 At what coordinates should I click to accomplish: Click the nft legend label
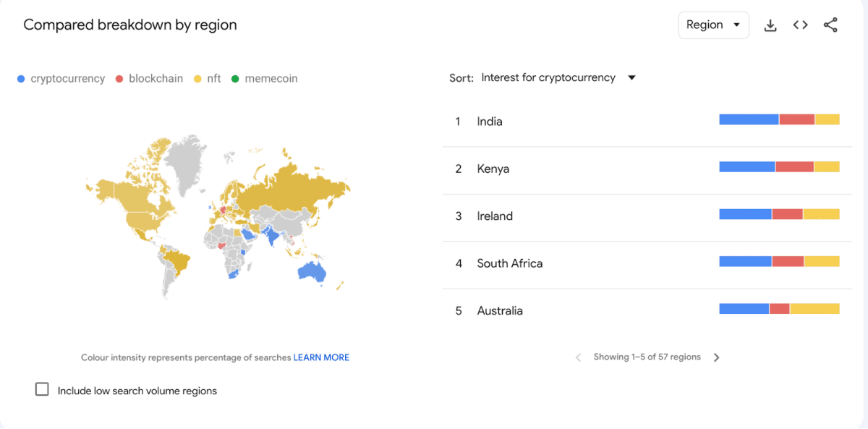(213, 79)
